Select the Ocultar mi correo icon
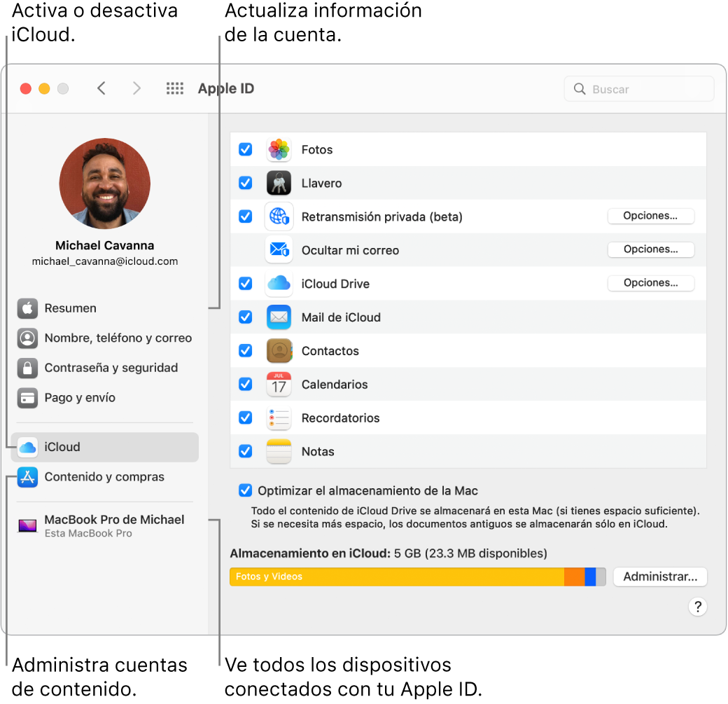This screenshot has width=728, height=704. (x=279, y=250)
